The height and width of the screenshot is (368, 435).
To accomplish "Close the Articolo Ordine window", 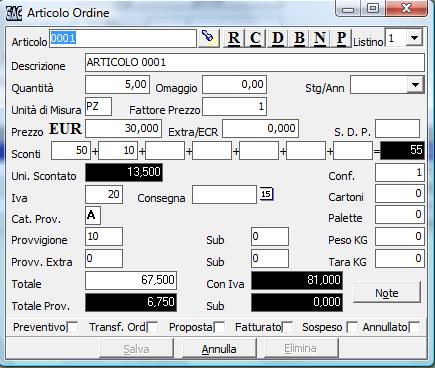I will point(406,8).
